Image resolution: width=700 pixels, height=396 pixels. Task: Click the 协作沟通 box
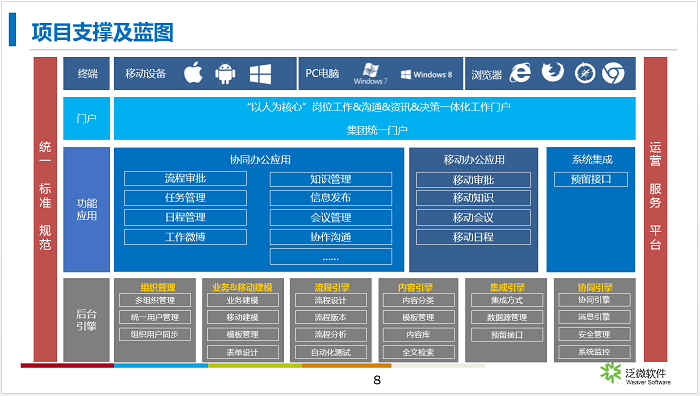[x=331, y=237]
